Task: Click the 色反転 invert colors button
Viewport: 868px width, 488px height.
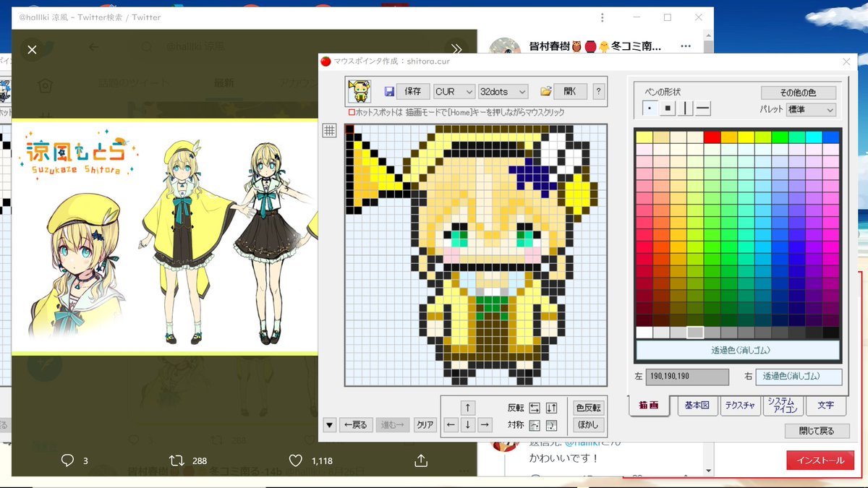Action: 587,408
